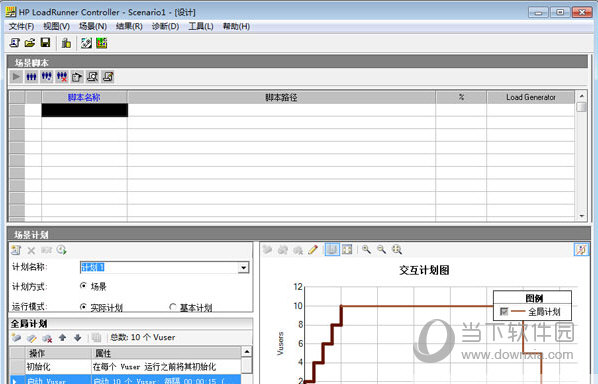Image resolution: width=598 pixels, height=384 pixels.
Task: Click the Move Action Up arrow
Action: point(63,337)
